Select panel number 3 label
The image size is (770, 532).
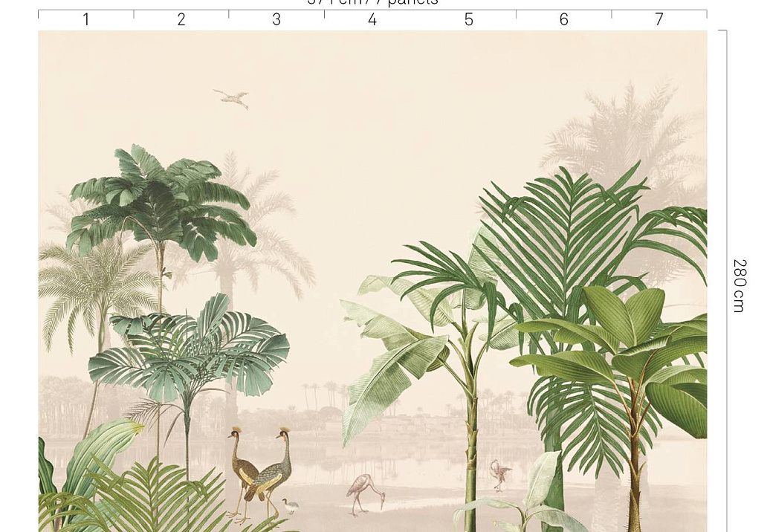(x=276, y=19)
